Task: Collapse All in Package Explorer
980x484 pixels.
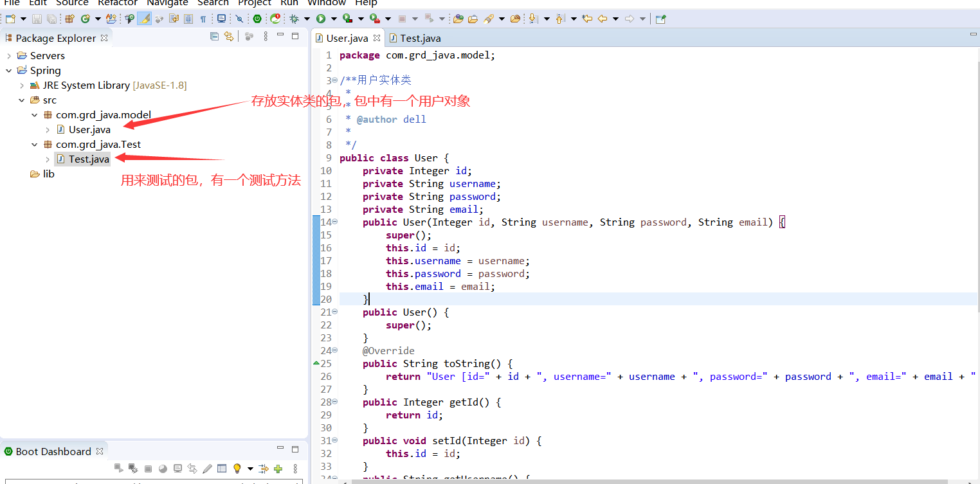Action: pyautogui.click(x=215, y=37)
